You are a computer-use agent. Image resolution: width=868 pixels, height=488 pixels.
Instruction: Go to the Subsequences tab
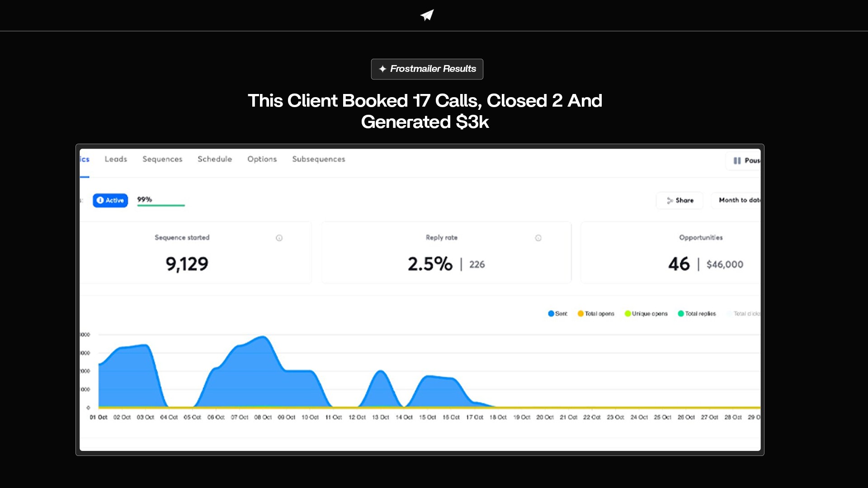[318, 159]
